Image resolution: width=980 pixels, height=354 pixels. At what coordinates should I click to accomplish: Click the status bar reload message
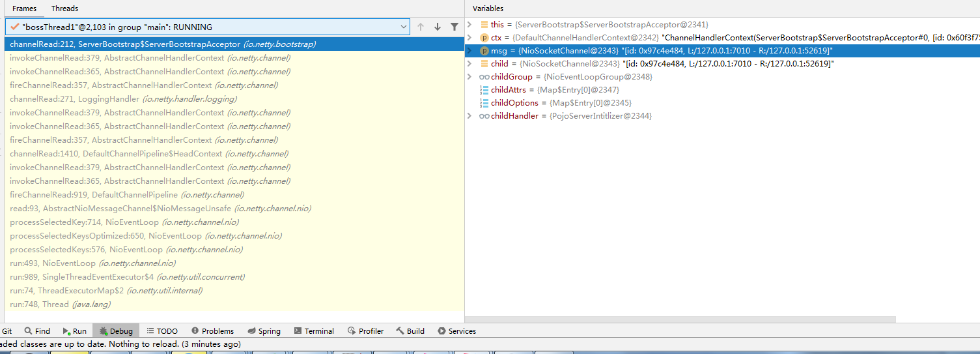[x=120, y=344]
